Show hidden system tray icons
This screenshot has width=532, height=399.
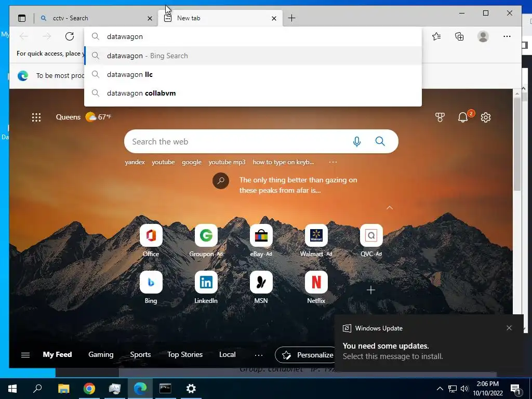[440, 389]
